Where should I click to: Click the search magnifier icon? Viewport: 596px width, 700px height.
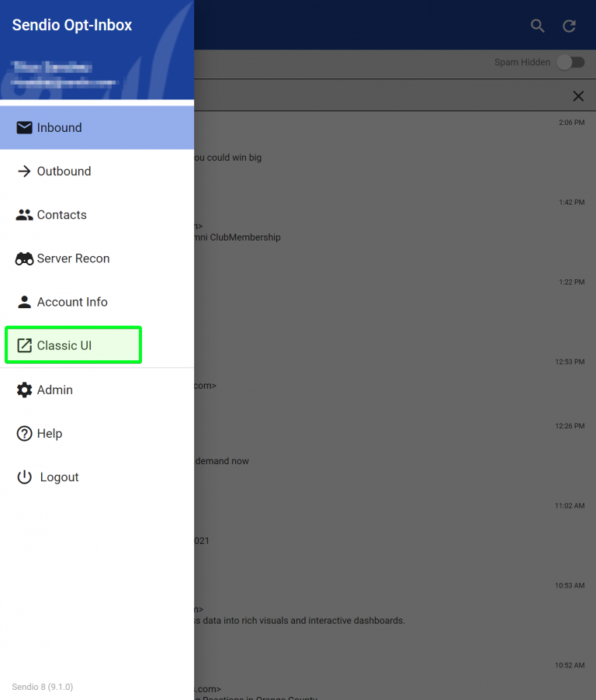tap(538, 26)
